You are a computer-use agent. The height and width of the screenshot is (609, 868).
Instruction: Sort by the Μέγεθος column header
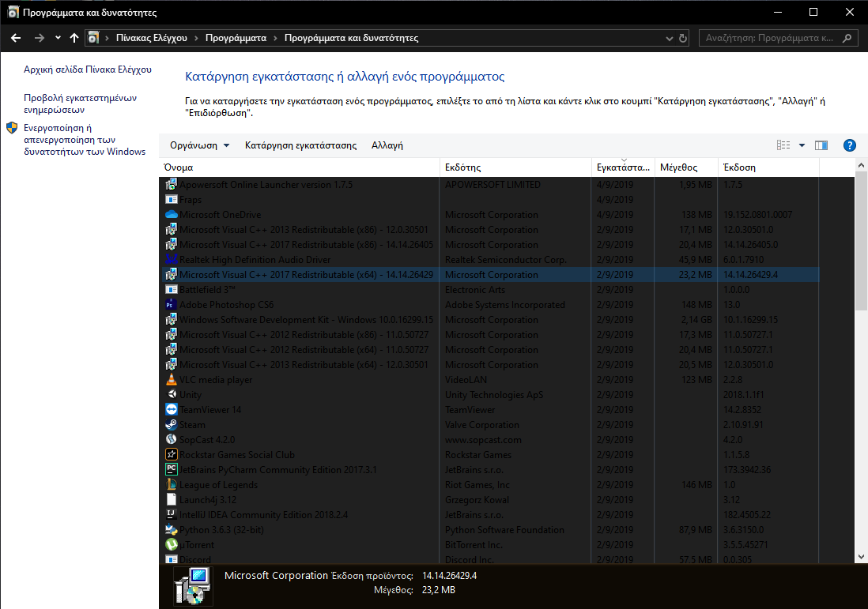(x=686, y=167)
